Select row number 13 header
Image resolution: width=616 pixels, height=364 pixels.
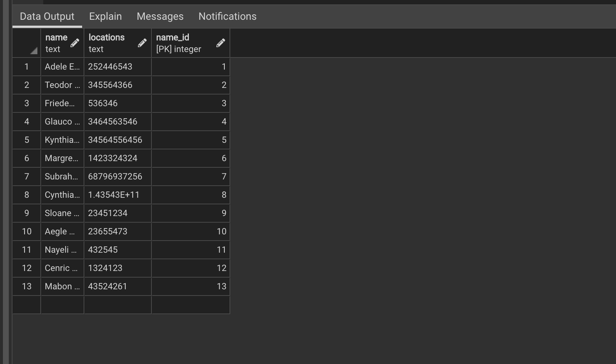26,286
